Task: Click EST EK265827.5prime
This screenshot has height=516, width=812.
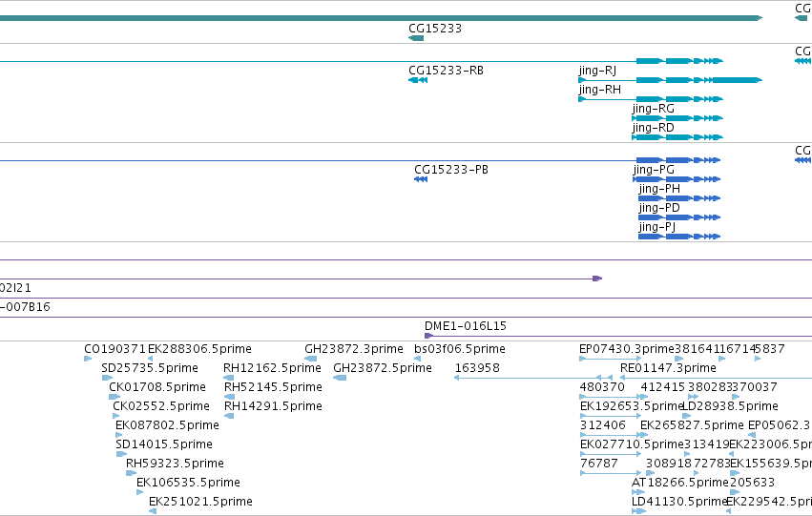Action: point(692,425)
